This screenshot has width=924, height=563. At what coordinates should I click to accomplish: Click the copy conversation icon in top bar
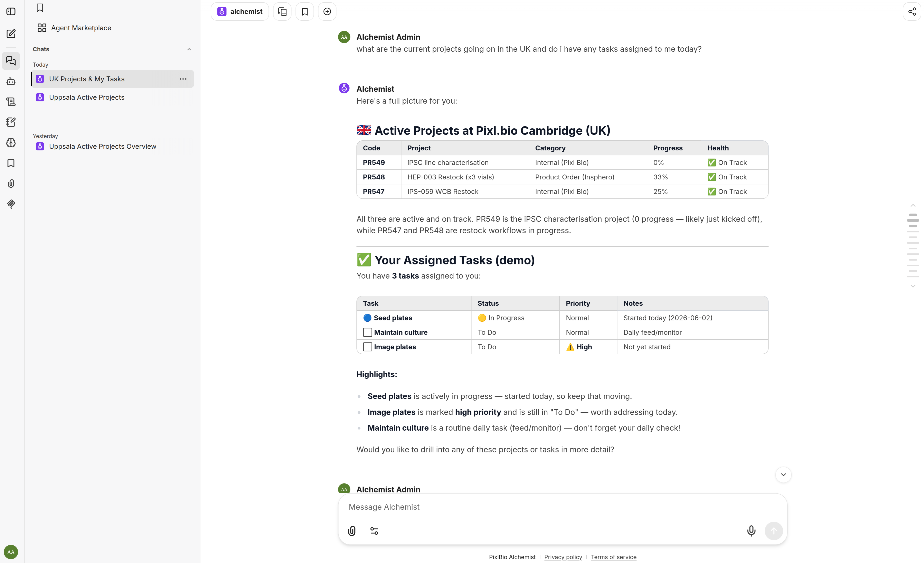click(x=282, y=12)
